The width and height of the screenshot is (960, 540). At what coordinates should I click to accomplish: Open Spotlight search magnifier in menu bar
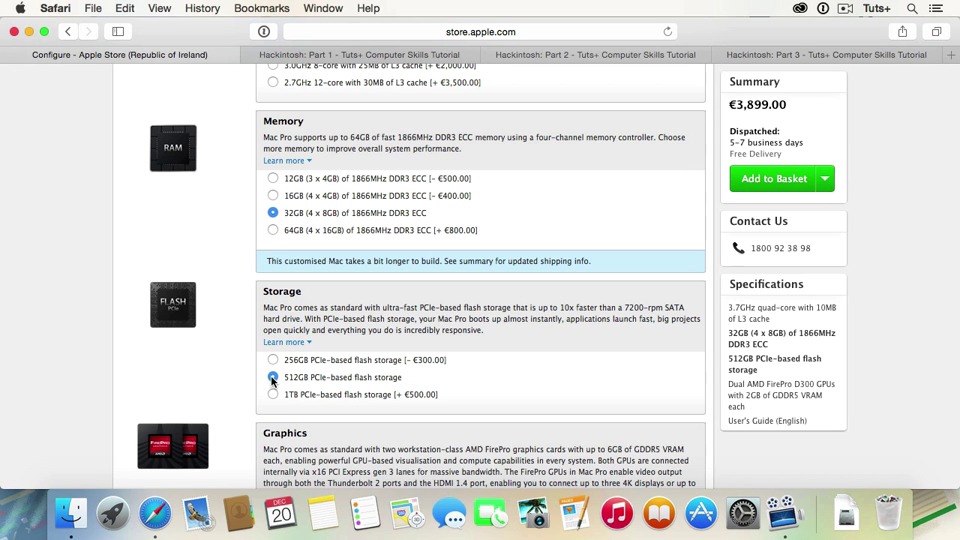tap(912, 8)
